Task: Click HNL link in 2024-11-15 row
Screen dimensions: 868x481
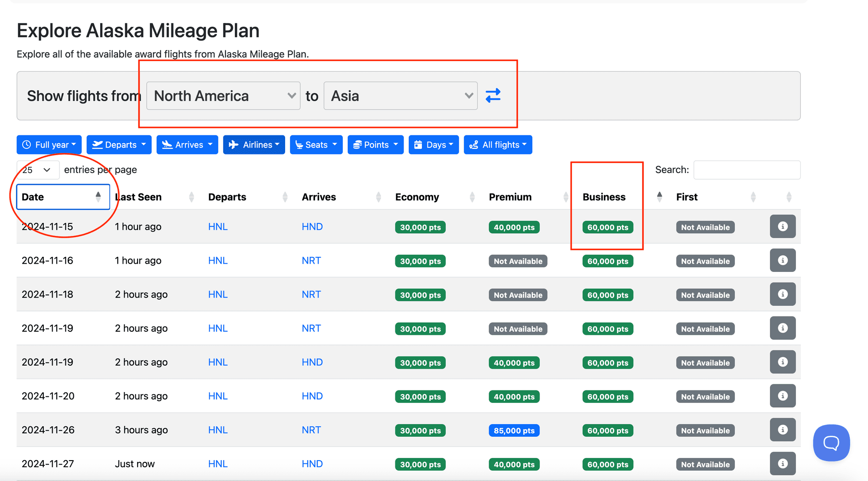Action: (x=218, y=227)
